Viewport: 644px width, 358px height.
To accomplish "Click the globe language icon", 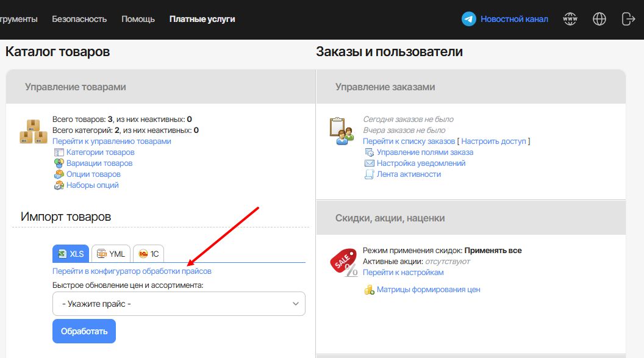I will [599, 19].
